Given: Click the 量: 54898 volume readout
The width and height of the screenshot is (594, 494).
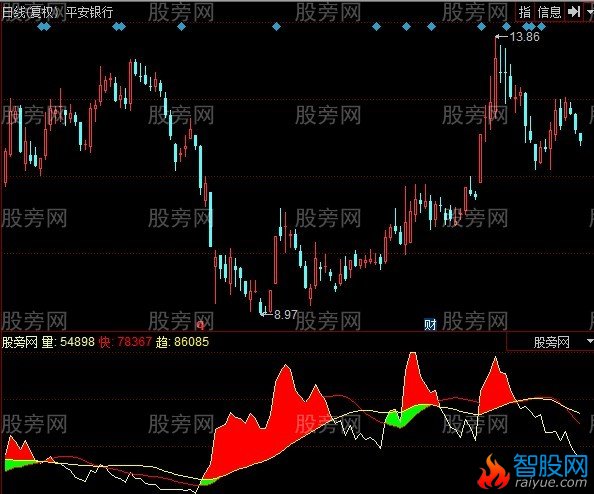Looking at the screenshot, I should pyautogui.click(x=68, y=342).
